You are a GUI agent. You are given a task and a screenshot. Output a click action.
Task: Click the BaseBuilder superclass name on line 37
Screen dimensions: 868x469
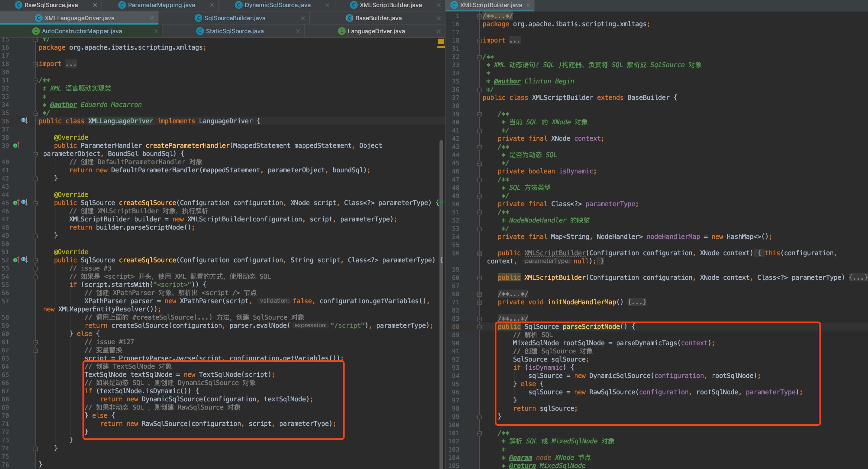(x=648, y=97)
